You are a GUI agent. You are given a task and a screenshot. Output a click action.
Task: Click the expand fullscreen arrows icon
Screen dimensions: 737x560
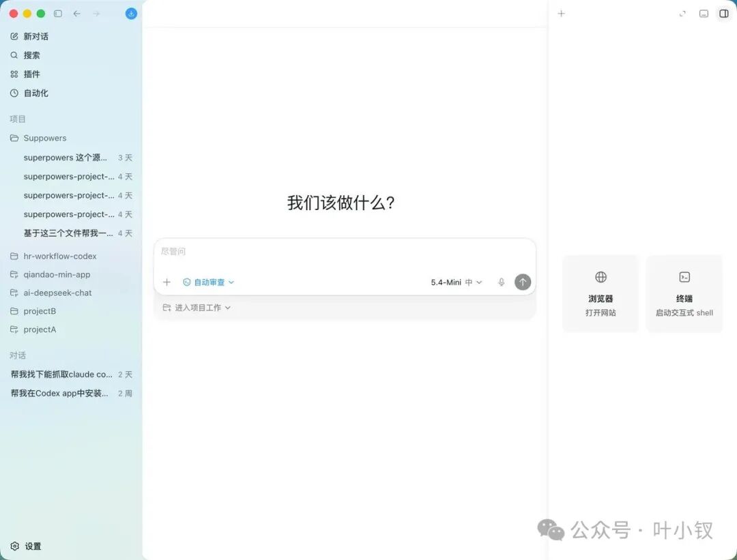point(682,14)
